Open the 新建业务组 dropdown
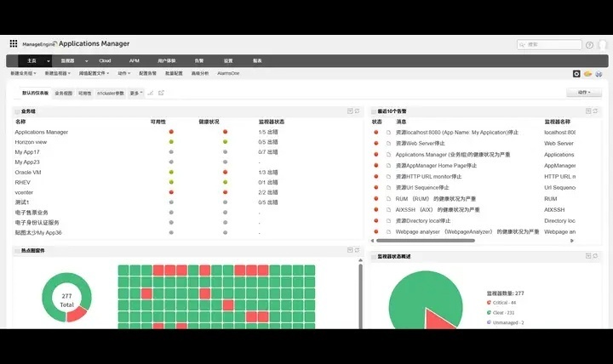 [x=23, y=73]
